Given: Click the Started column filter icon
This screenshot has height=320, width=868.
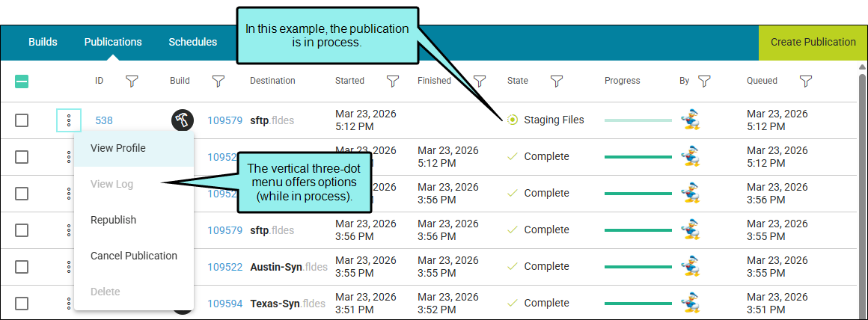Looking at the screenshot, I should tap(392, 81).
